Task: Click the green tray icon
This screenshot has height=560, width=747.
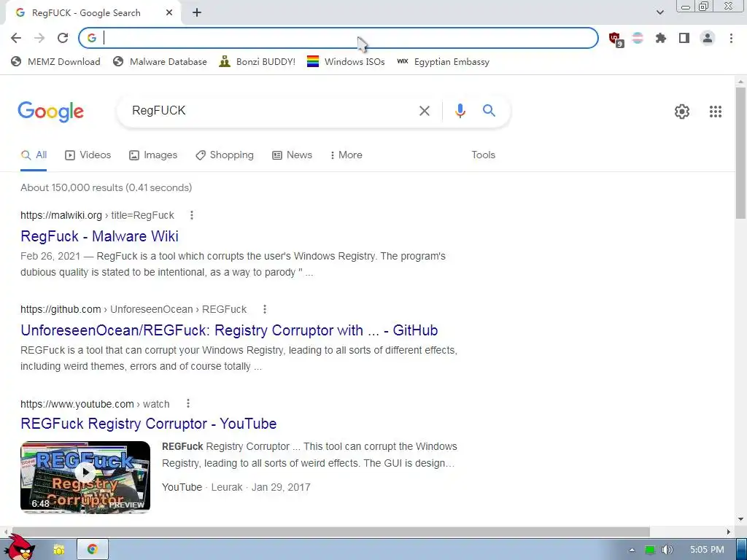Action: click(x=650, y=550)
